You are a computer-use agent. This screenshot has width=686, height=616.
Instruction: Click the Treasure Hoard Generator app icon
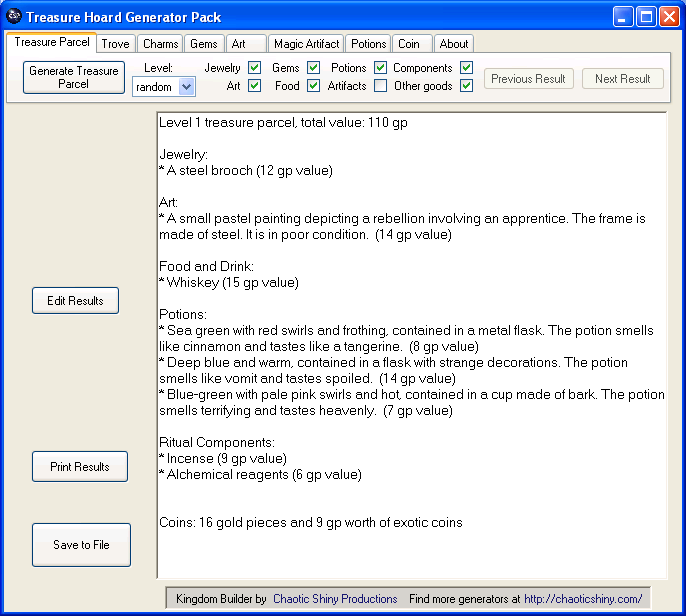(x=14, y=16)
